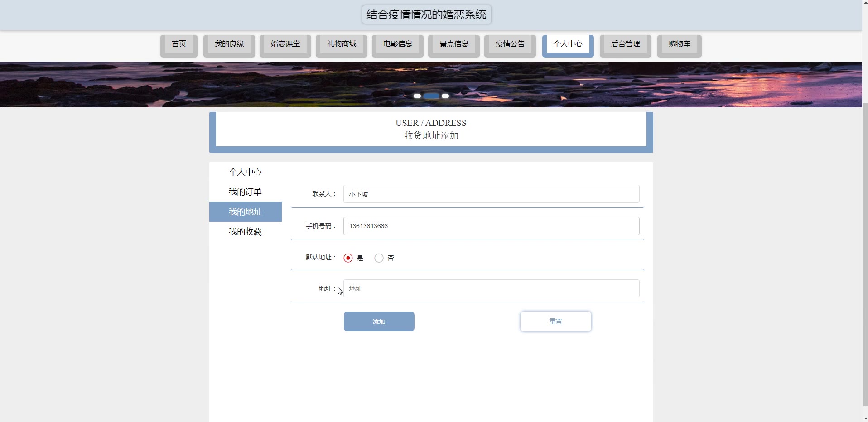The image size is (868, 422).
Task: Click the 联系人 input field
Action: click(x=491, y=194)
